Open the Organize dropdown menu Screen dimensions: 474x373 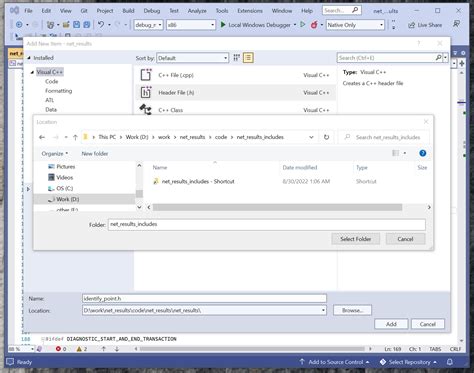pos(55,154)
